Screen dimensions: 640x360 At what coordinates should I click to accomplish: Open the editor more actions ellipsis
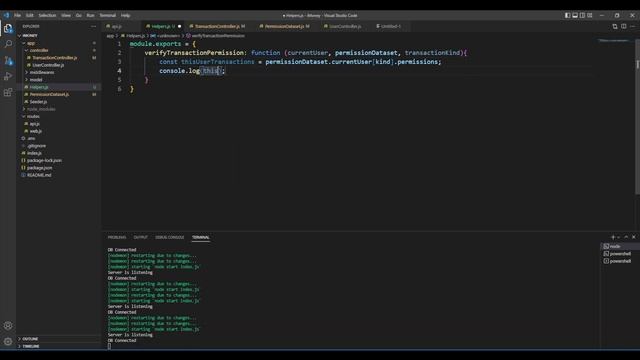pos(633,26)
